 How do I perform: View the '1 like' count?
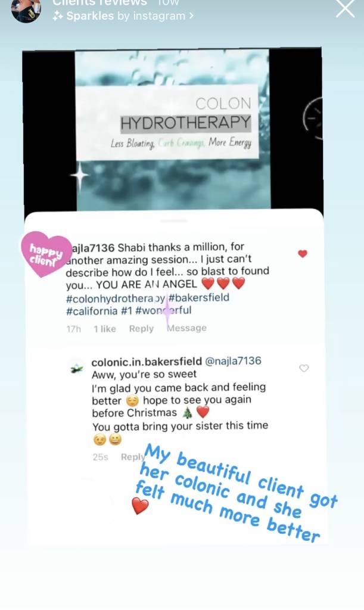point(105,329)
